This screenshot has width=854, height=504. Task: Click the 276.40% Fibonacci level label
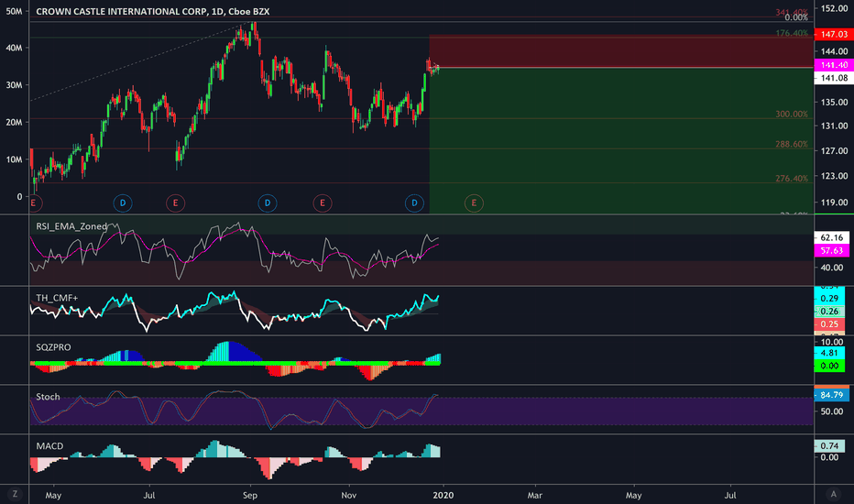click(792, 178)
